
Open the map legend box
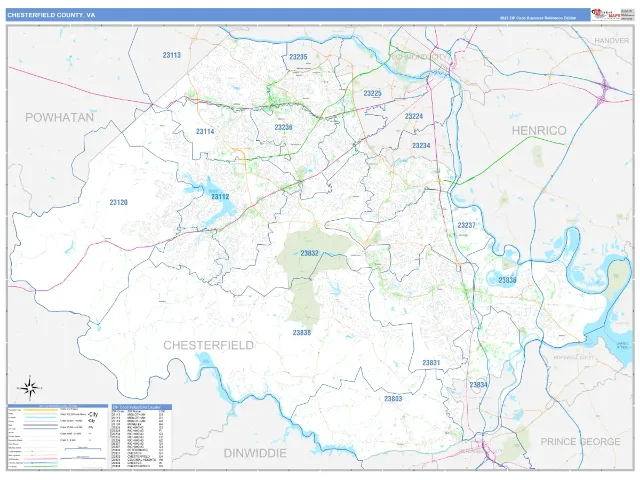coord(58,436)
